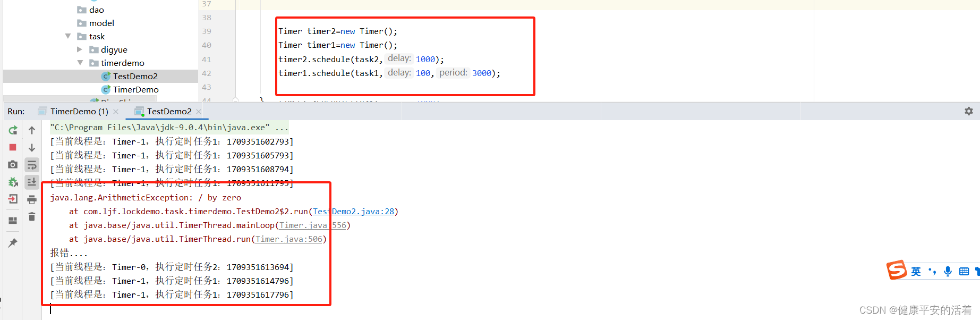Click on the code line timer2.schedule(task2
This screenshot has height=320, width=980.
click(x=361, y=59)
